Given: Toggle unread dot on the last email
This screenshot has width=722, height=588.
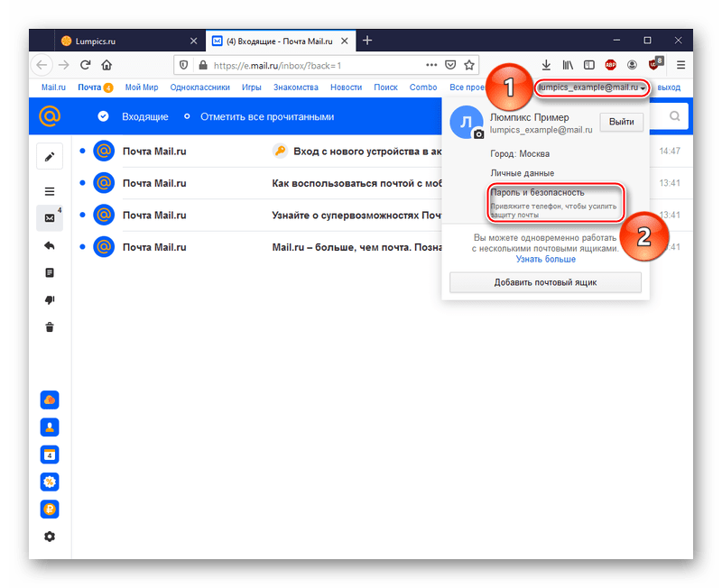Looking at the screenshot, I should click(82, 245).
